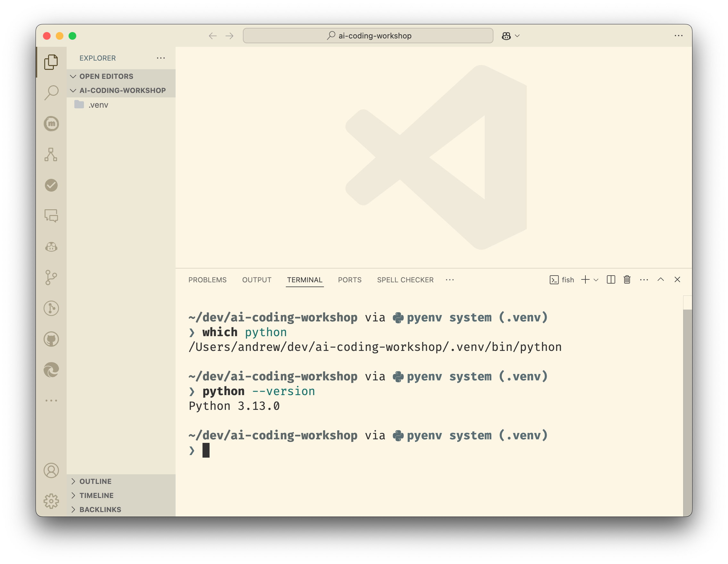
Task: Expand the Outline section
Action: [121, 481]
